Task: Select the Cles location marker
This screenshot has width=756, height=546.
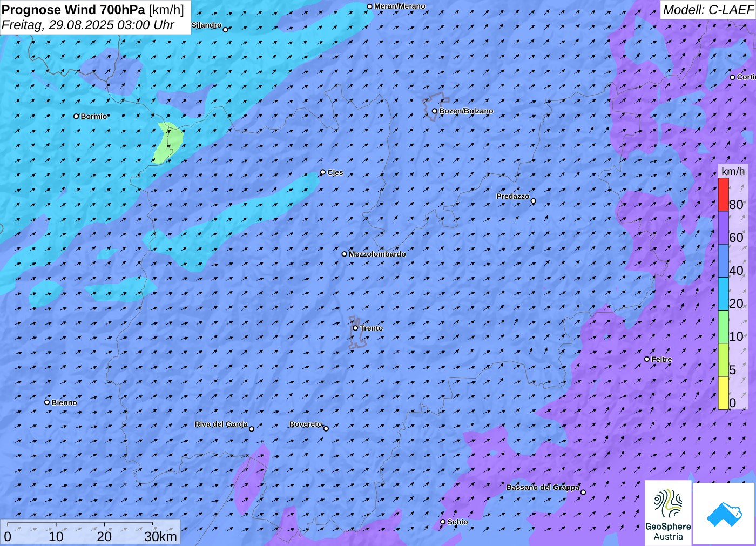Action: (x=323, y=172)
